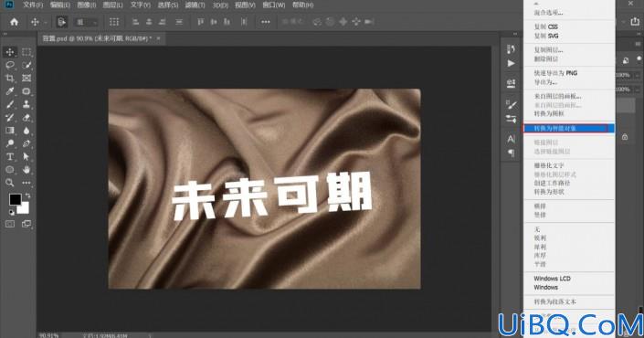
Task: Select the Clone Stamp tool
Action: click(x=26, y=104)
